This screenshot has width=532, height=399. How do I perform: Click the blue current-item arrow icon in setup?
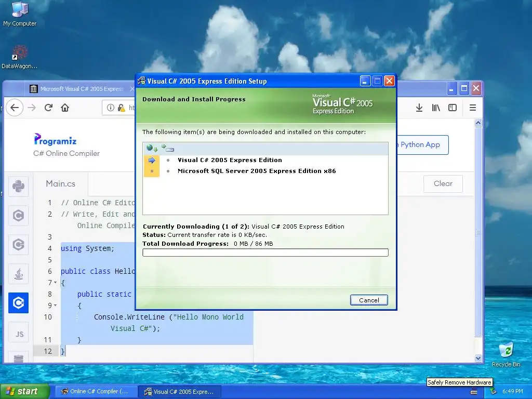point(152,160)
